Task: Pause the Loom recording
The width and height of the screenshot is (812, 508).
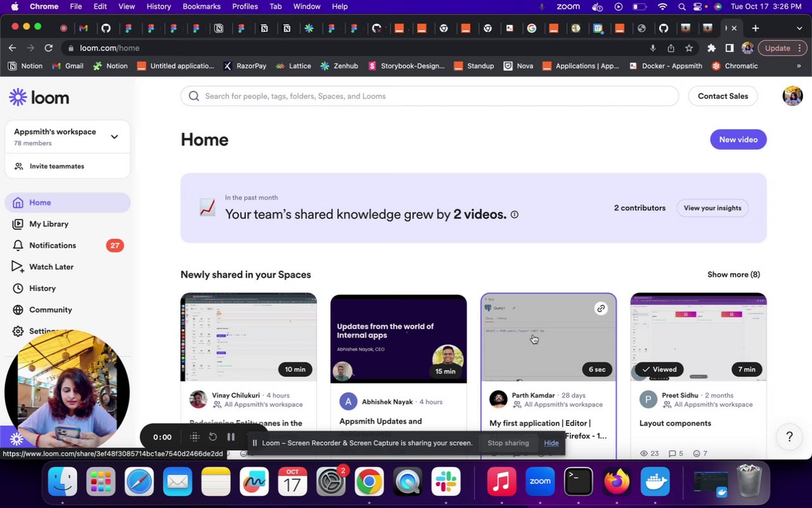Action: coord(231,437)
